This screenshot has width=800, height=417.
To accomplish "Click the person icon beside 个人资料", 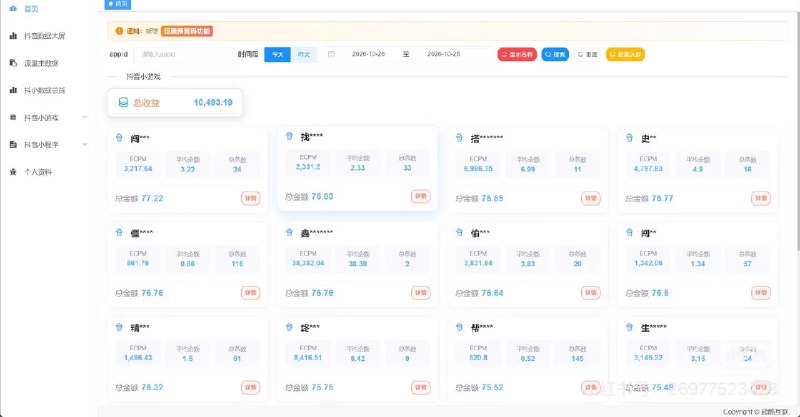I will click(x=13, y=172).
